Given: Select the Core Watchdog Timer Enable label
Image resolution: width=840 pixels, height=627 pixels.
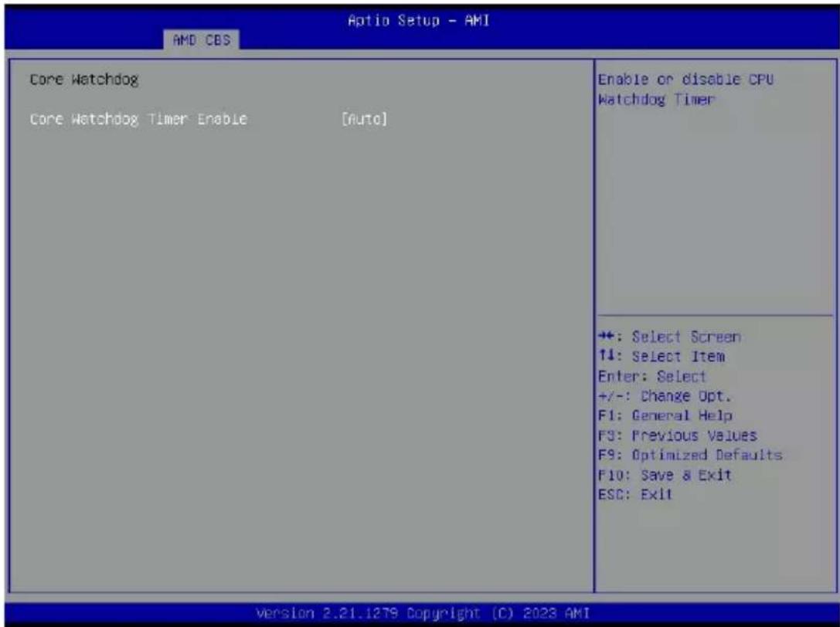Looking at the screenshot, I should tap(138, 119).
